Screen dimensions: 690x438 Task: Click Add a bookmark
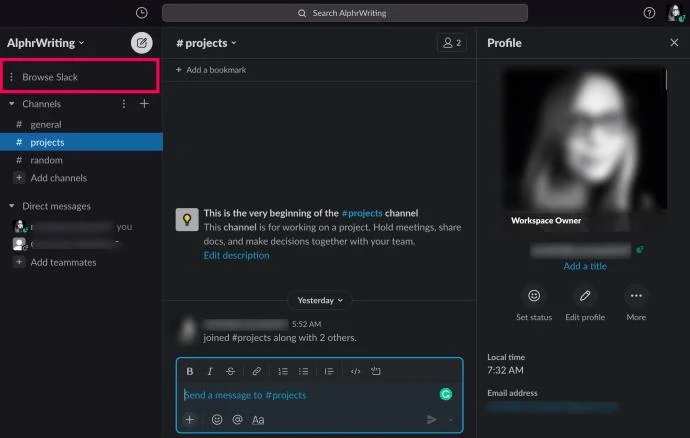[x=211, y=70]
